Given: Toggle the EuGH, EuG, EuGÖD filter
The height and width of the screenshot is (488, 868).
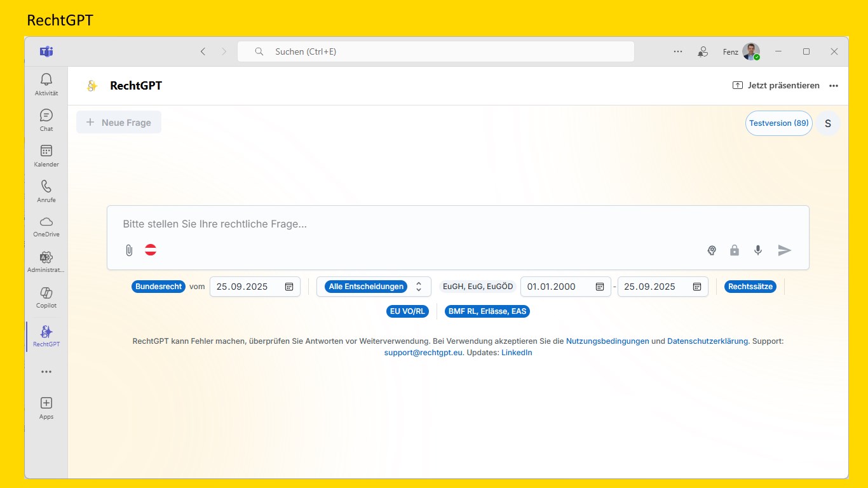Looking at the screenshot, I should coord(478,287).
